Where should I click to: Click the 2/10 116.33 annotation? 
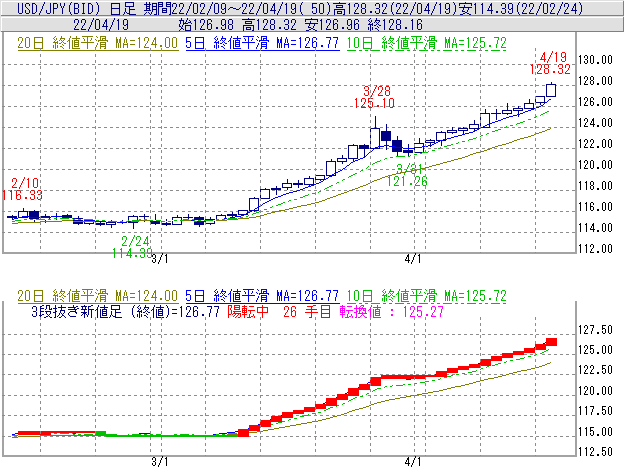[x=22, y=189]
